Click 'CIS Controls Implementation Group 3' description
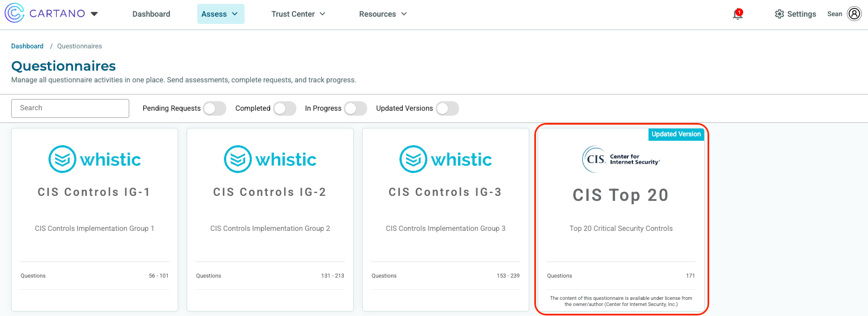 pos(446,228)
